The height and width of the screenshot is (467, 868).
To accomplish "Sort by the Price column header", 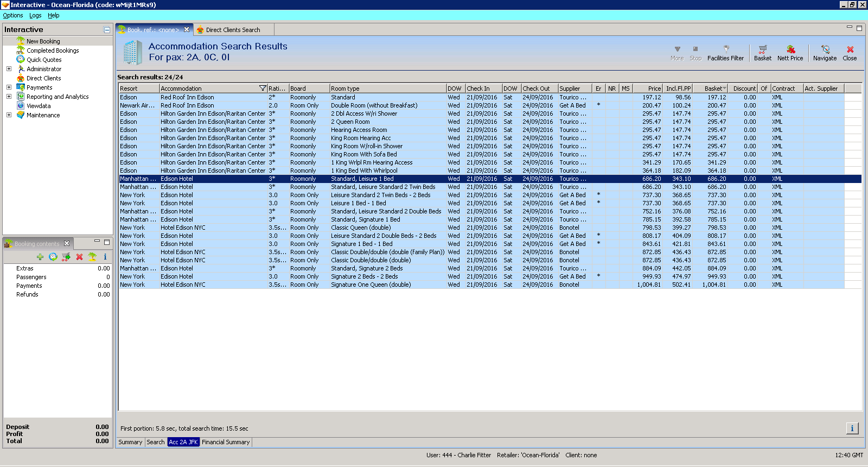I will pos(648,89).
